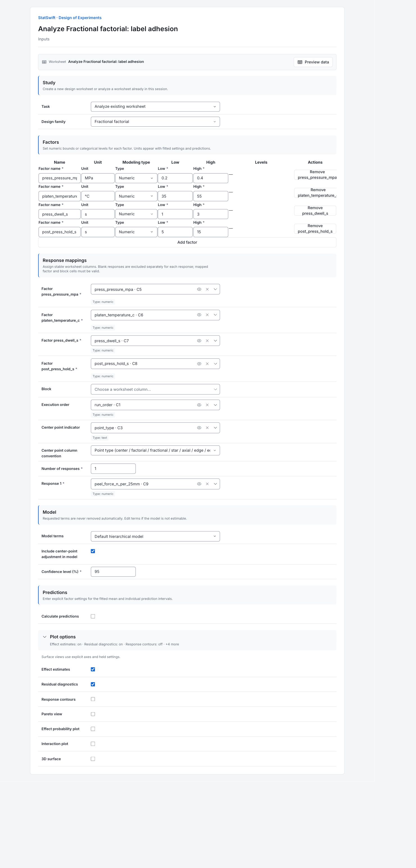Clear the platen_temperature_c · C6 mapping
Image resolution: width=416 pixels, height=868 pixels.
(x=207, y=315)
